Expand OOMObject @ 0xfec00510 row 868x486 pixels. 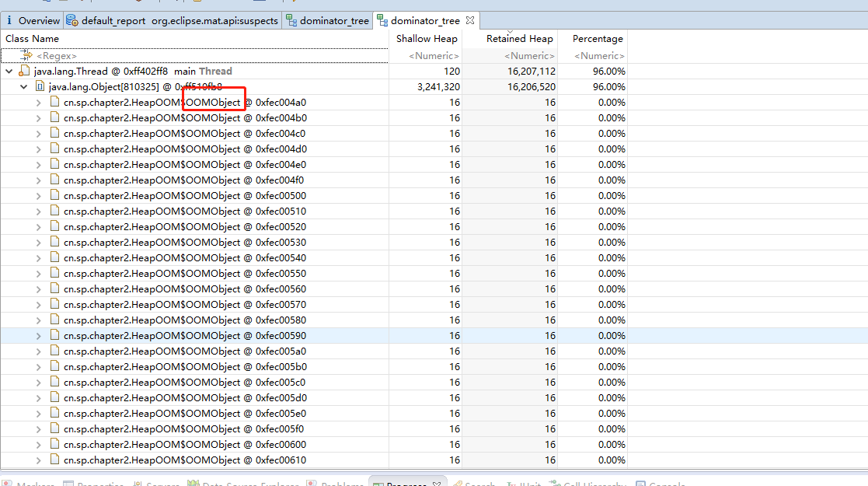[x=38, y=212]
